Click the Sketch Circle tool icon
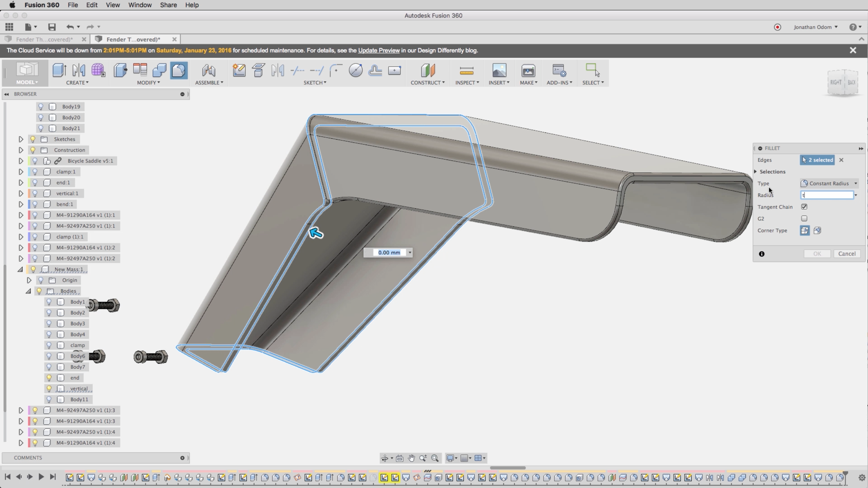Screen dimensions: 868x488 356,70
